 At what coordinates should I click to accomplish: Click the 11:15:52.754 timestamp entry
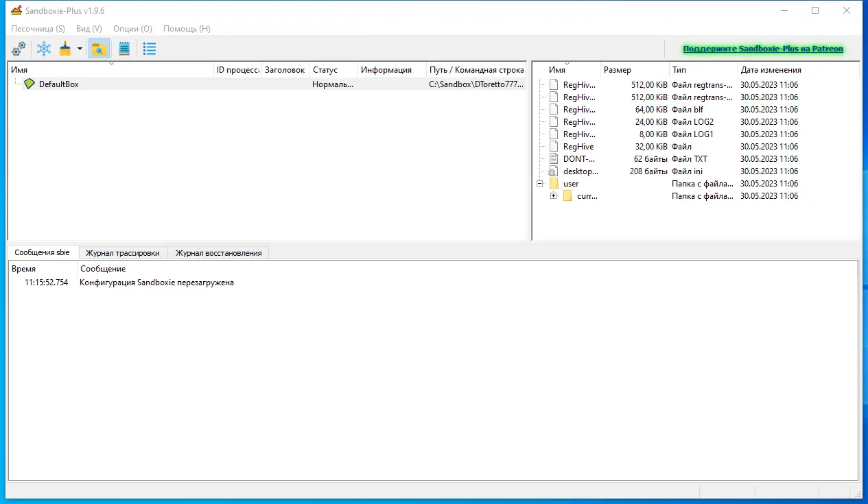point(47,283)
